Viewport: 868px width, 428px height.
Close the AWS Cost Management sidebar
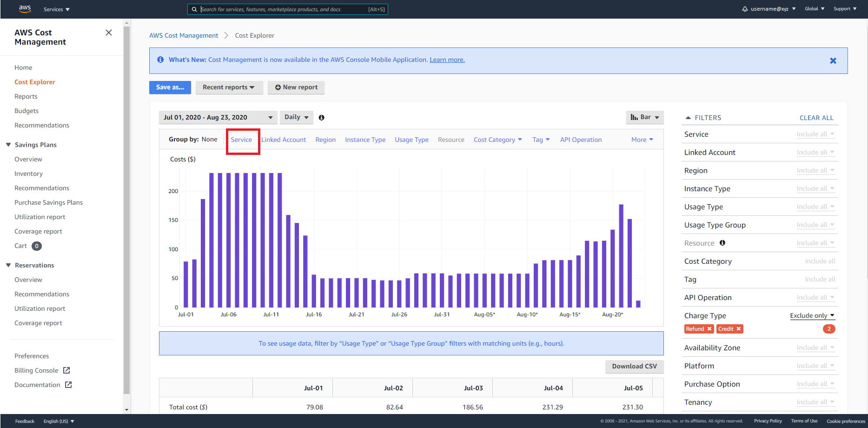tap(109, 33)
